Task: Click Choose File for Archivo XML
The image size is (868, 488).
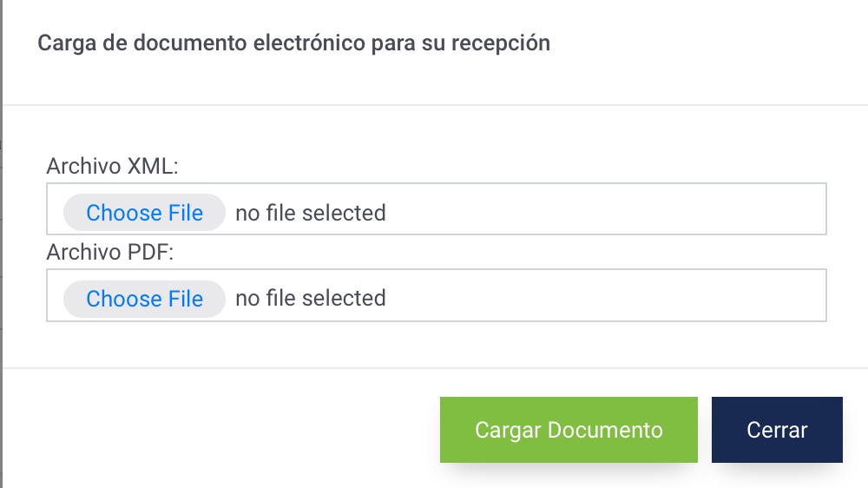Action: pos(144,213)
